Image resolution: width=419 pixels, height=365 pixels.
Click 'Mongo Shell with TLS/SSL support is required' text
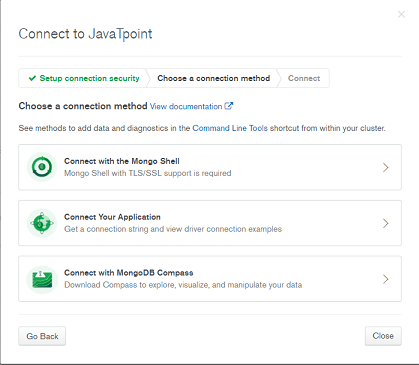148,173
